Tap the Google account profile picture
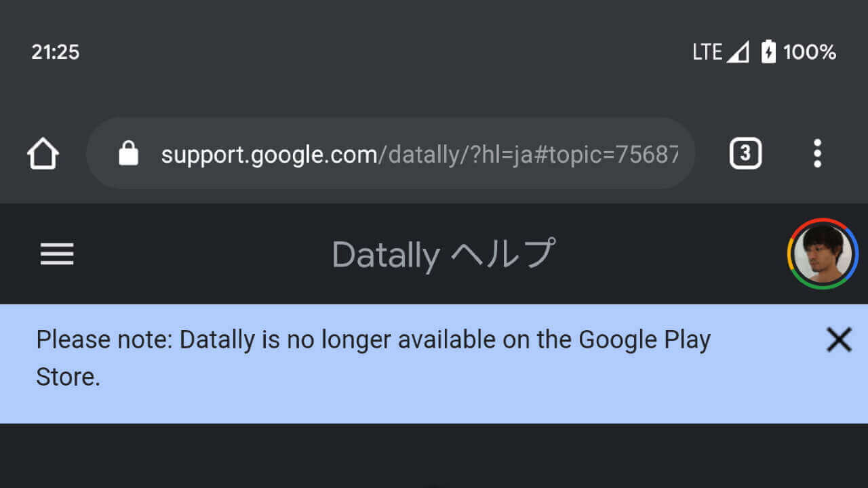 (x=823, y=254)
